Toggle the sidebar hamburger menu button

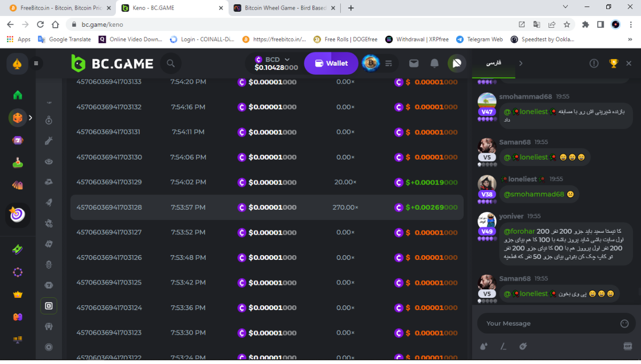click(x=36, y=64)
